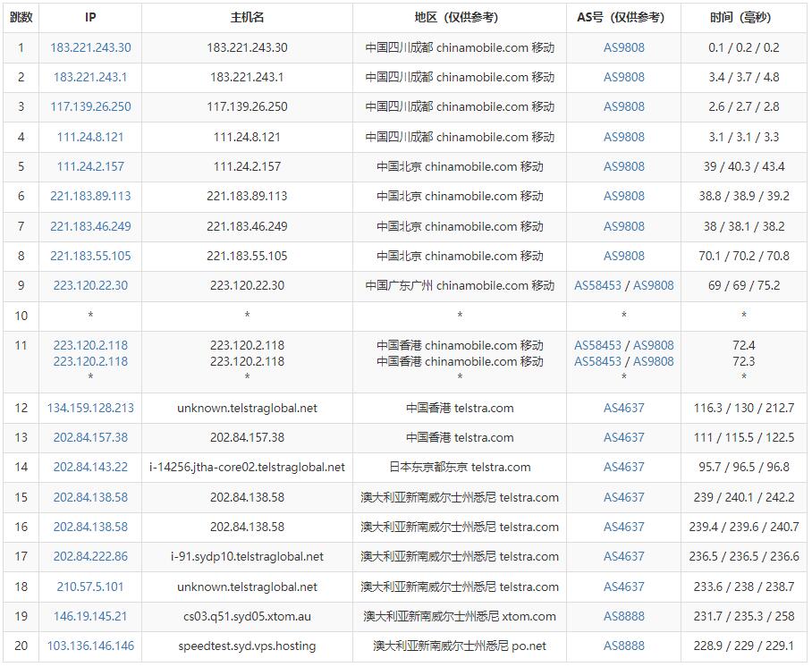Open IP link 221.183.89.113
The image size is (812, 667).
(x=90, y=197)
